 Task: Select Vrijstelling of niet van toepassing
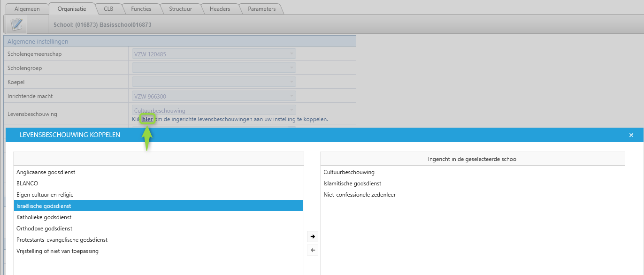click(57, 251)
